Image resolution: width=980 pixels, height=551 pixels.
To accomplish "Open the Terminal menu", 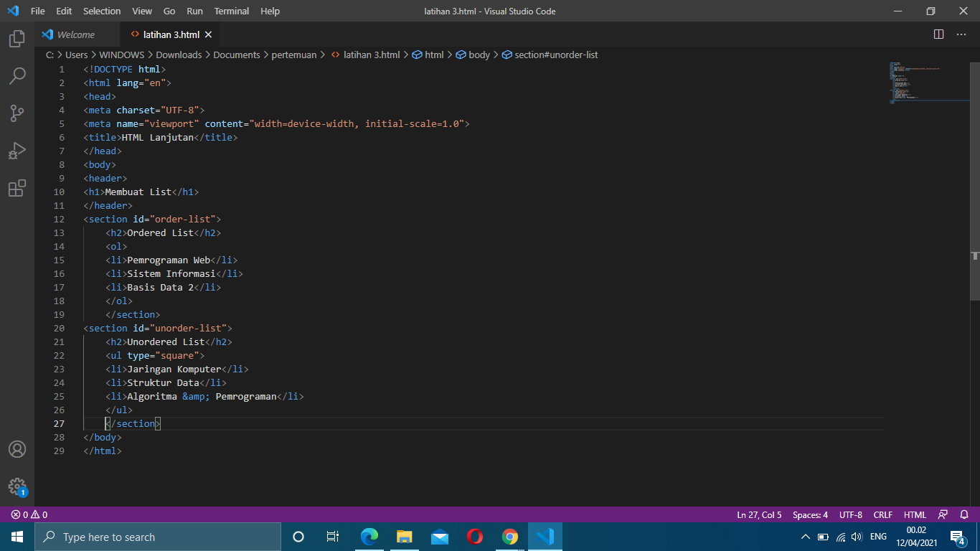I will (231, 11).
